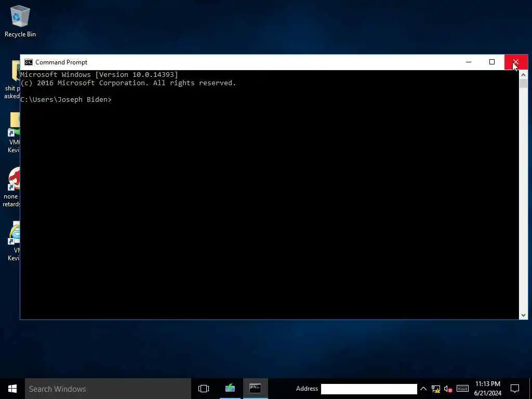The image size is (532, 399).
Task: Click the Address toolbar label
Action: click(307, 389)
